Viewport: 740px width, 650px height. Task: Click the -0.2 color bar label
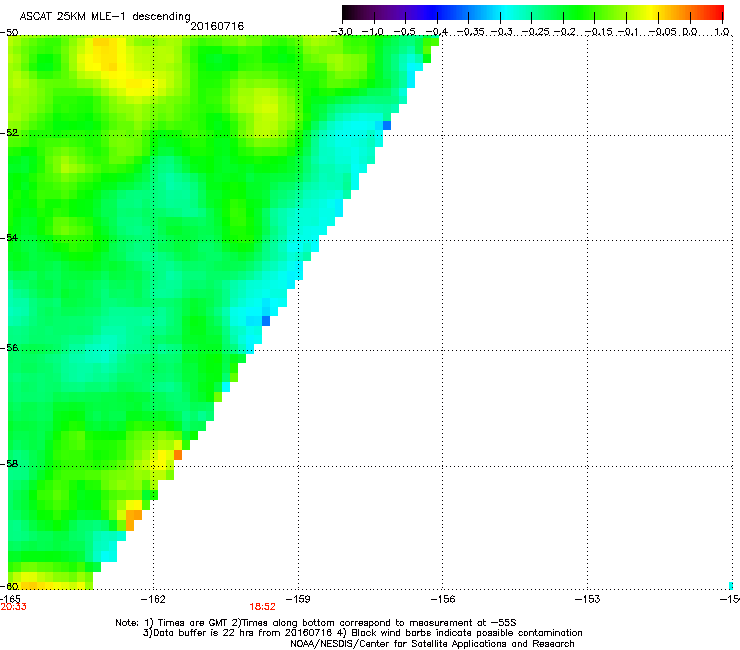pos(565,32)
